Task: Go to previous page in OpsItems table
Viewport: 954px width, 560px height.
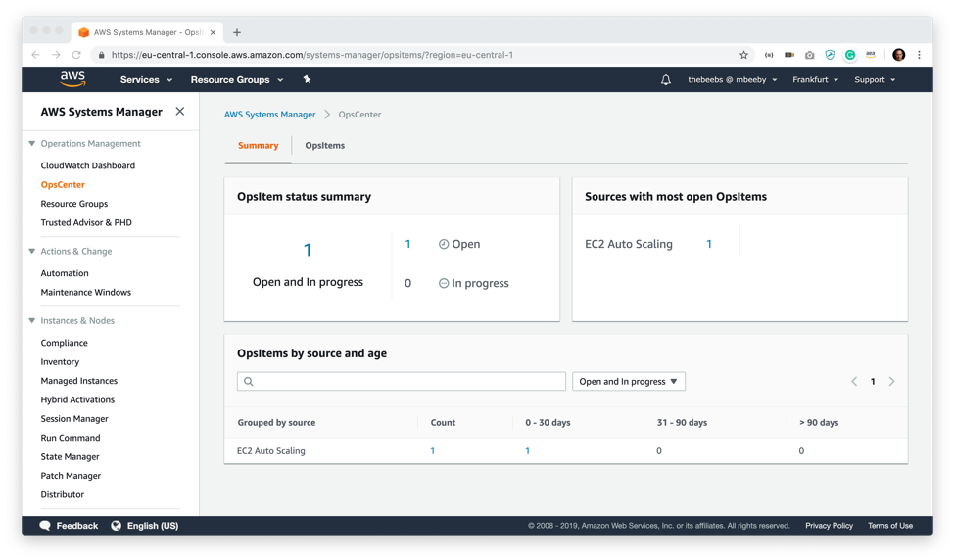Action: [x=854, y=381]
